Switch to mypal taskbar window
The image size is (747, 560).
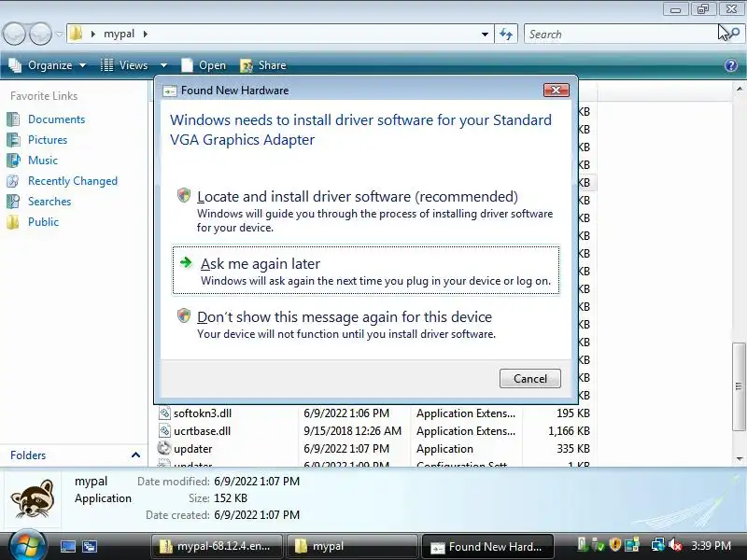pos(352,546)
